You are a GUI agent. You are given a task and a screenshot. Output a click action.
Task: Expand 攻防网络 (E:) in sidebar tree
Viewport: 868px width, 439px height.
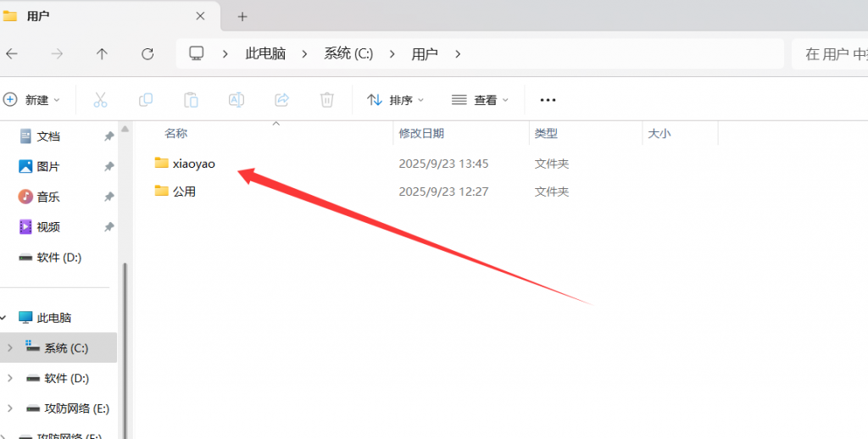click(x=10, y=408)
